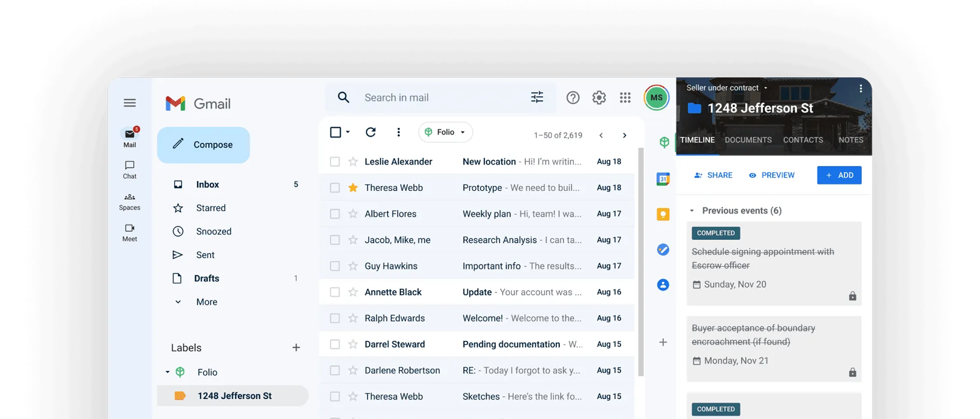The width and height of the screenshot is (980, 419).
Task: Go to newer messages page
Action: (601, 135)
